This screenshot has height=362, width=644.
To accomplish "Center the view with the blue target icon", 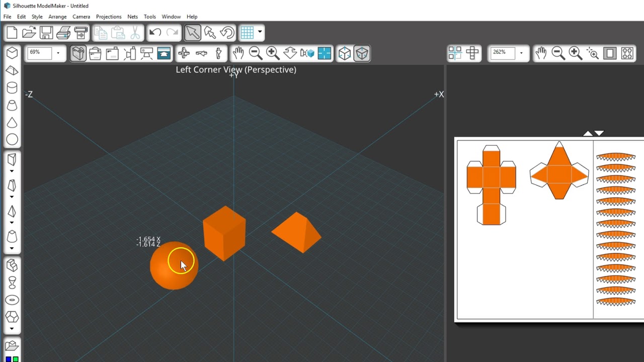I will [325, 53].
